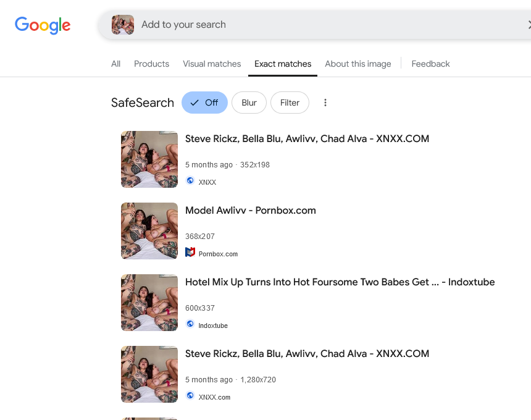Switch to the Products tab
This screenshot has width=531, height=420.
151,64
